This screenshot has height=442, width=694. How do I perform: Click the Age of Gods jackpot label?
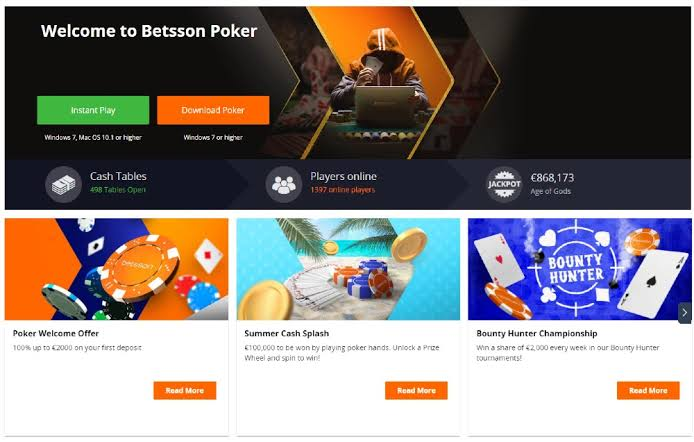click(551, 191)
